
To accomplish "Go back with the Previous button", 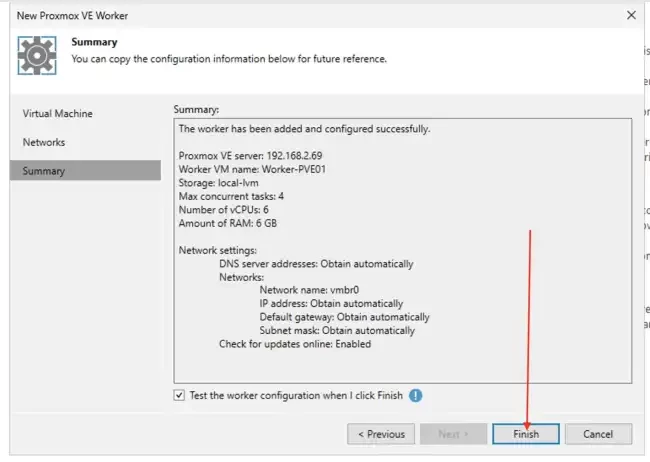I will pos(381,434).
